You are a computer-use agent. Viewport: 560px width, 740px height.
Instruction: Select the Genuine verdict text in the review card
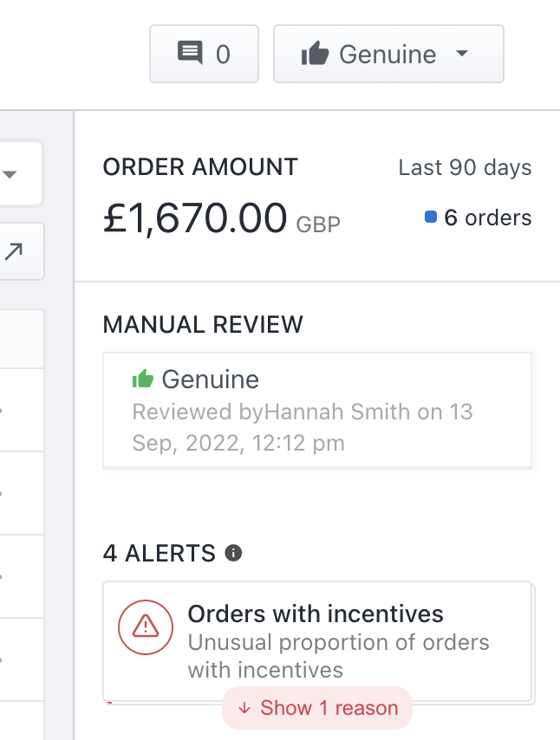pyautogui.click(x=210, y=380)
